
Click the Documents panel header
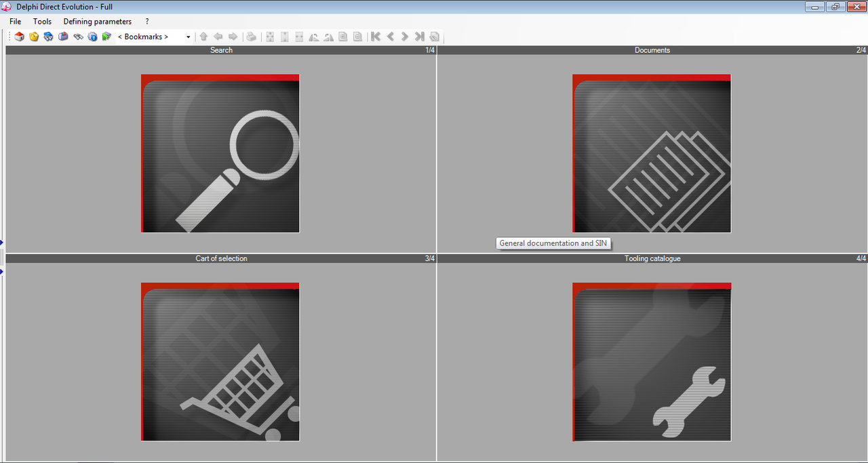[652, 50]
